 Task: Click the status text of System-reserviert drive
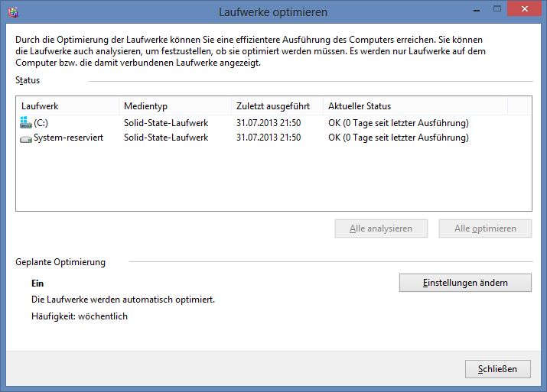[x=399, y=138]
